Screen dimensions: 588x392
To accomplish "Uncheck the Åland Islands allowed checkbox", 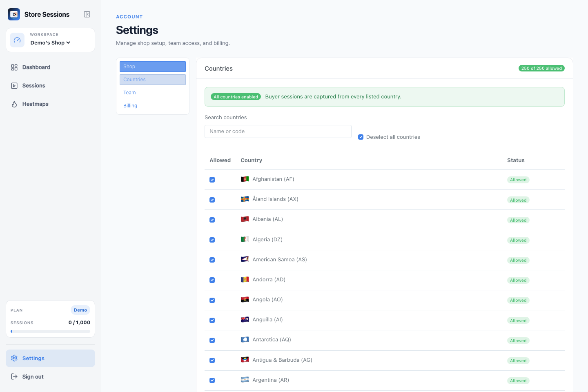I will pyautogui.click(x=212, y=200).
